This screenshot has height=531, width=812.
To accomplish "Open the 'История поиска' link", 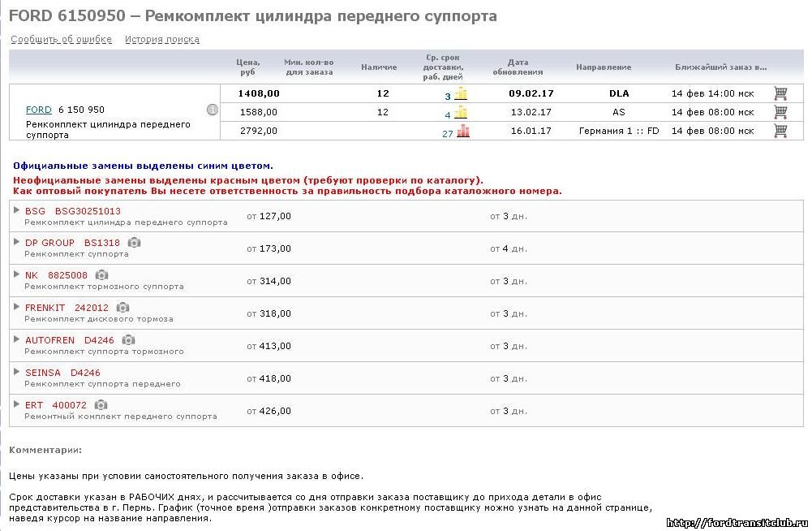I will click(162, 40).
